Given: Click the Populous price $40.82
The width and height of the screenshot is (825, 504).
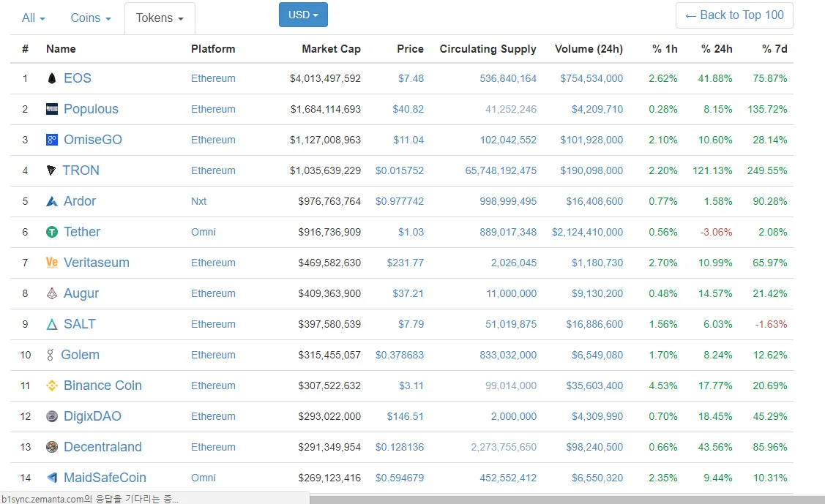Looking at the screenshot, I should pyautogui.click(x=408, y=109).
